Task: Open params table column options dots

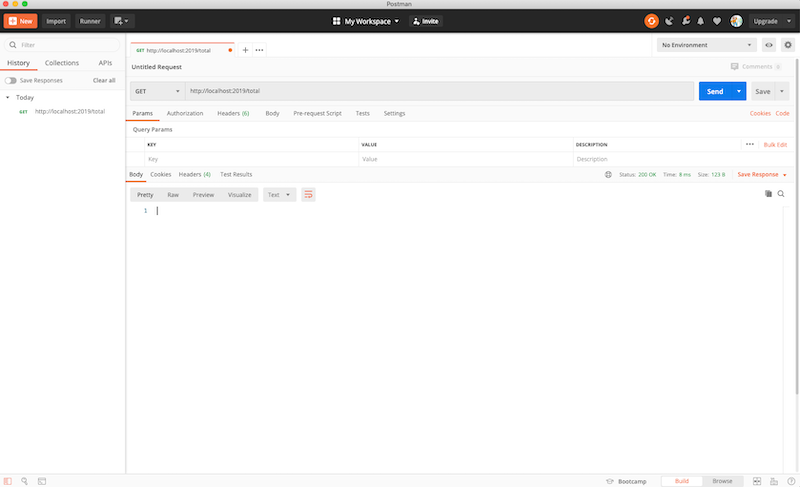Action: click(x=749, y=144)
